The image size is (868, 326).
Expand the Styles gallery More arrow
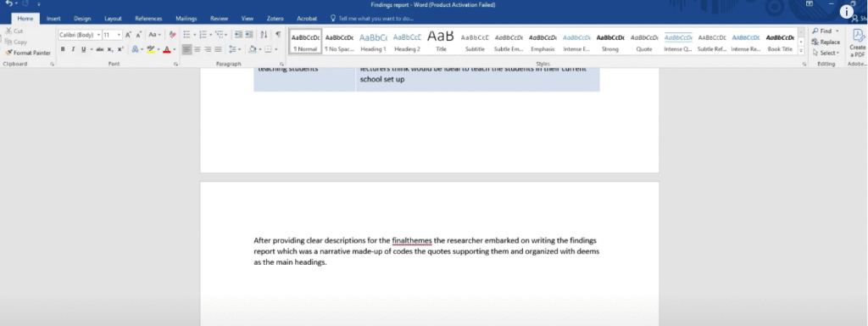(801, 50)
